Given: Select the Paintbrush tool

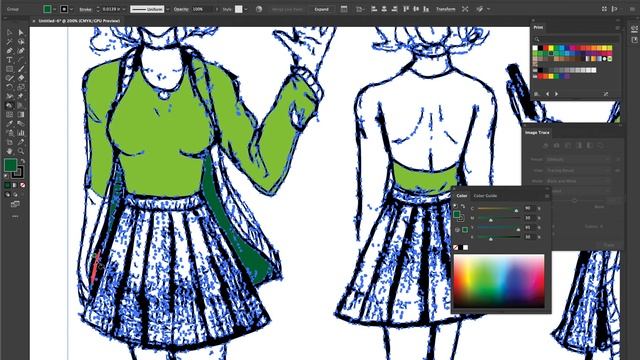Looking at the screenshot, I should click(x=21, y=69).
